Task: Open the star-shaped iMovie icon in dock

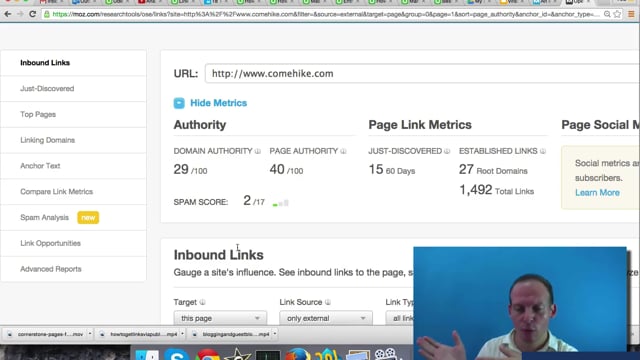Action: click(238, 355)
